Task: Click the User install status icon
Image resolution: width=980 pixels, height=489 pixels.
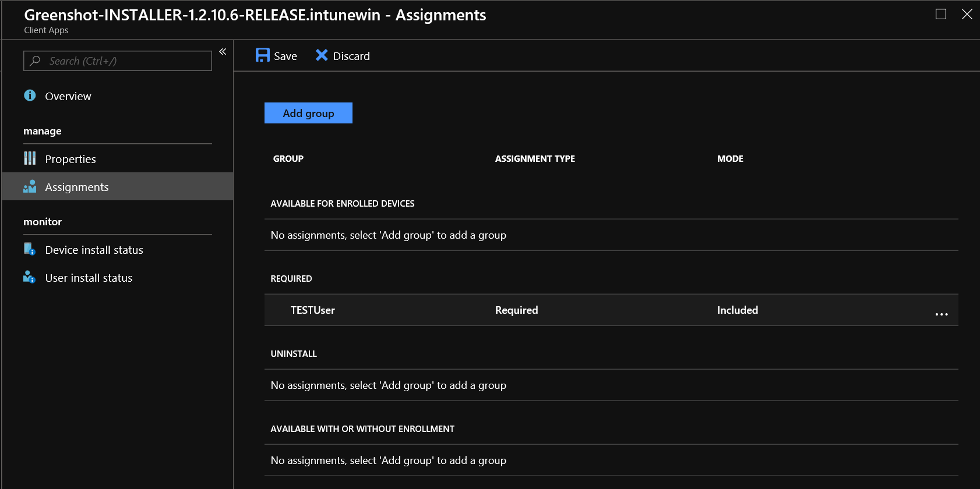Action: [x=30, y=277]
